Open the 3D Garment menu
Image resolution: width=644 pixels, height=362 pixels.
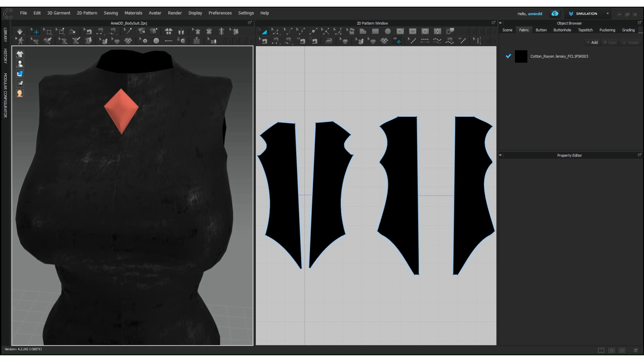[59, 13]
